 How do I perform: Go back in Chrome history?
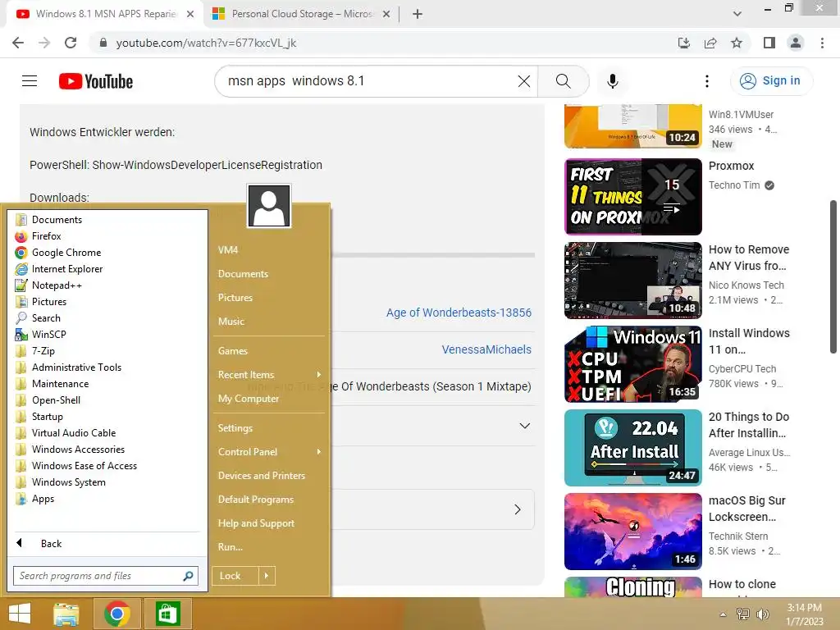point(18,43)
